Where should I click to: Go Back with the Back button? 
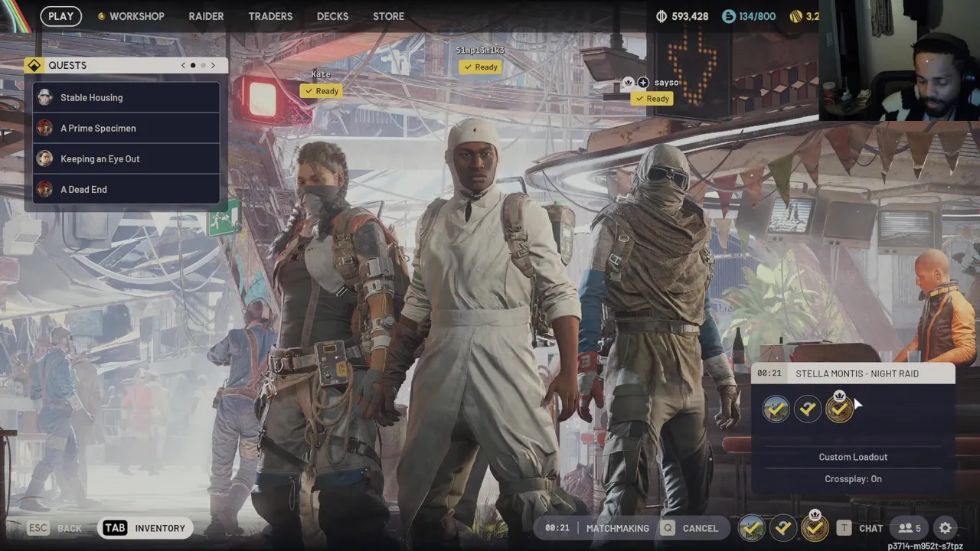click(70, 528)
